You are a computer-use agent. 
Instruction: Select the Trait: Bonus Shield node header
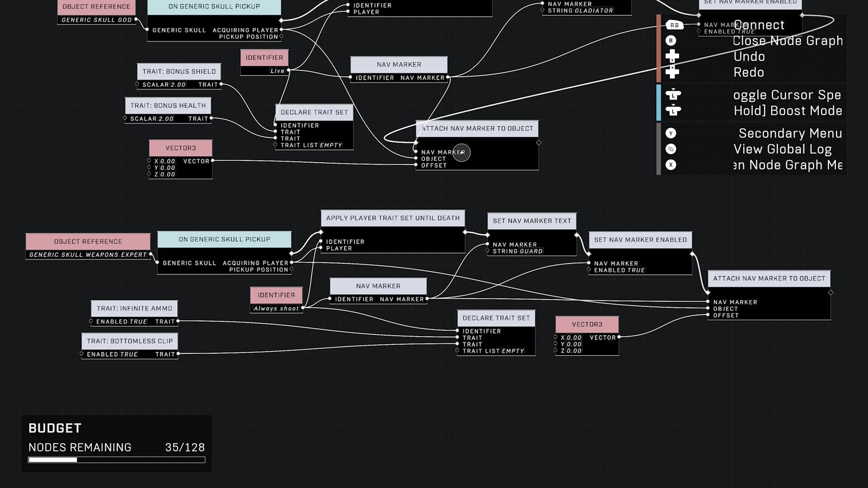click(x=179, y=72)
